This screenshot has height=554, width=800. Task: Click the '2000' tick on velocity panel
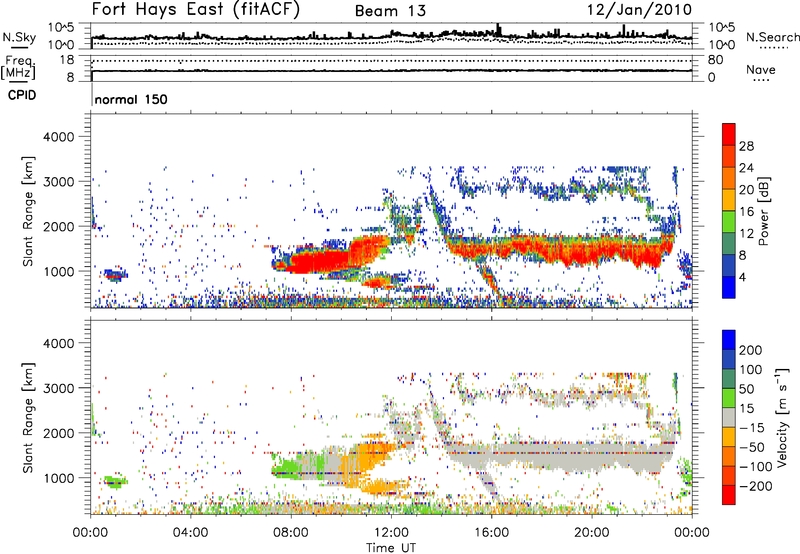(59, 433)
